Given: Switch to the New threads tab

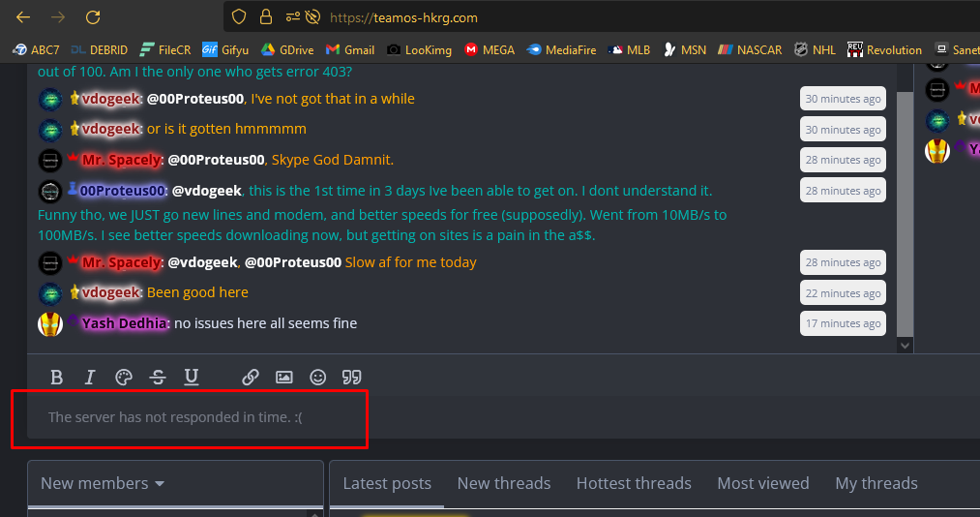Looking at the screenshot, I should click(504, 483).
